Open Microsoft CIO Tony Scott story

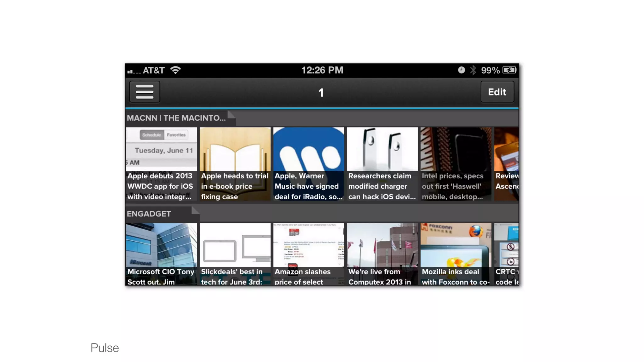coord(161,254)
